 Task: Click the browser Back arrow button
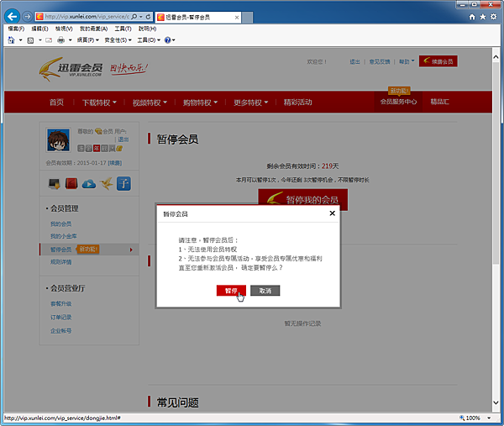coord(13,17)
